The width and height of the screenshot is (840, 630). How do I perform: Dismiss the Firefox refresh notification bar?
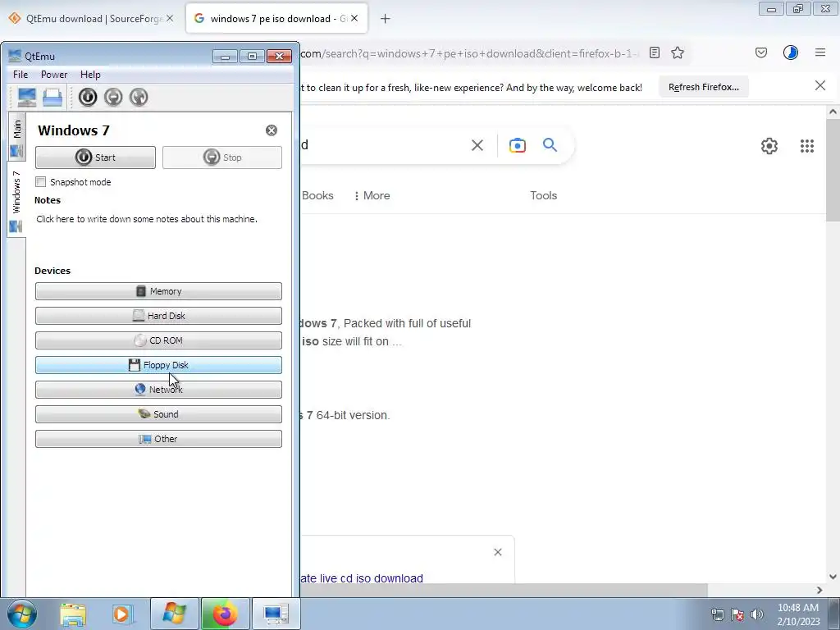click(x=820, y=85)
